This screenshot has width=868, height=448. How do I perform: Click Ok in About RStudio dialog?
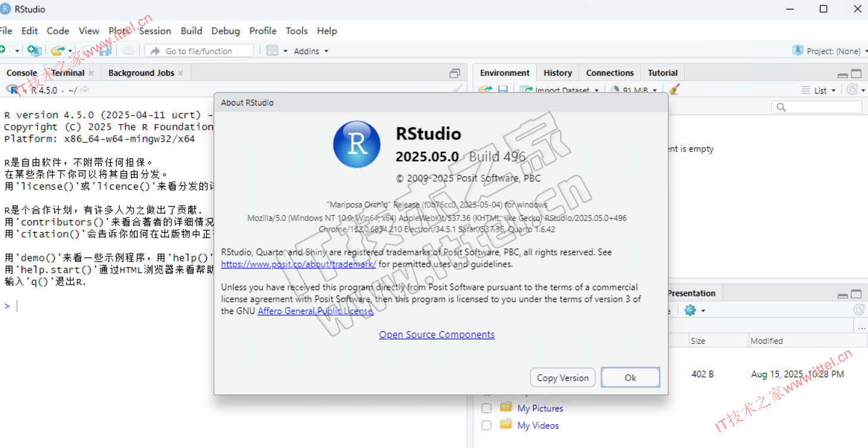coord(630,378)
